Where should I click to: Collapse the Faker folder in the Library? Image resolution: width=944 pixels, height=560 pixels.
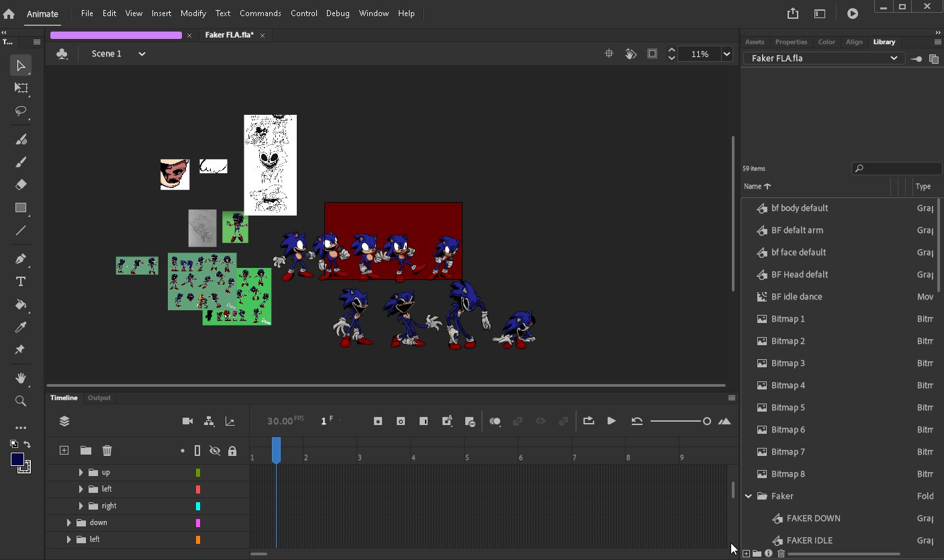(x=748, y=496)
